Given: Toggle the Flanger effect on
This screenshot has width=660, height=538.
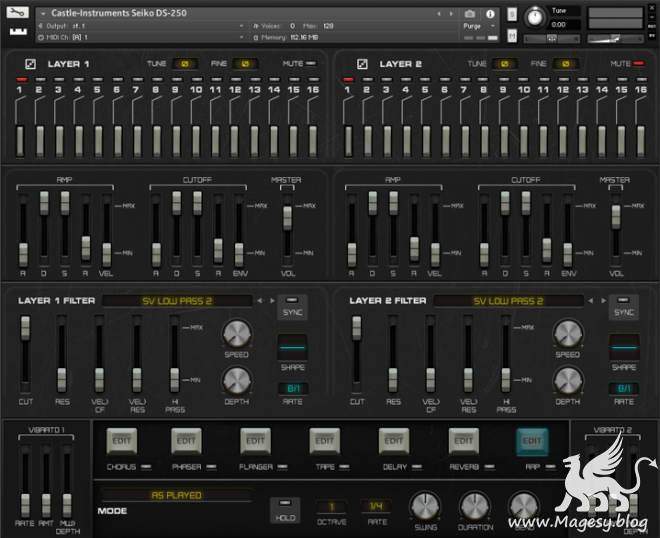Looking at the screenshot, I should [282, 467].
